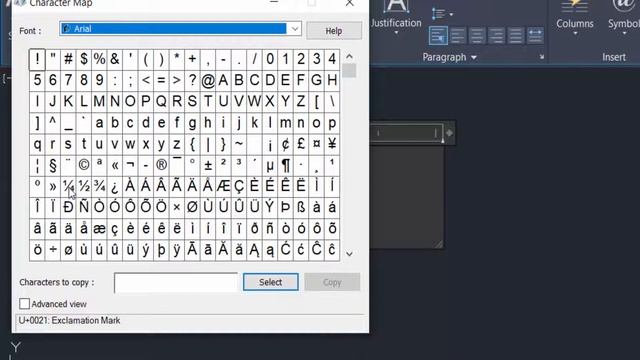Choose the ± plus-minus symbol

(x=208, y=165)
